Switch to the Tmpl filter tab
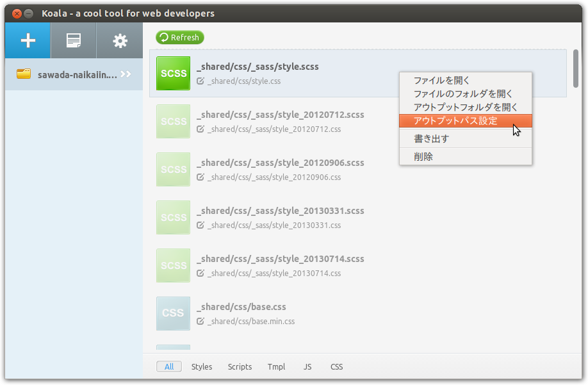The image size is (588, 385). pyautogui.click(x=276, y=366)
